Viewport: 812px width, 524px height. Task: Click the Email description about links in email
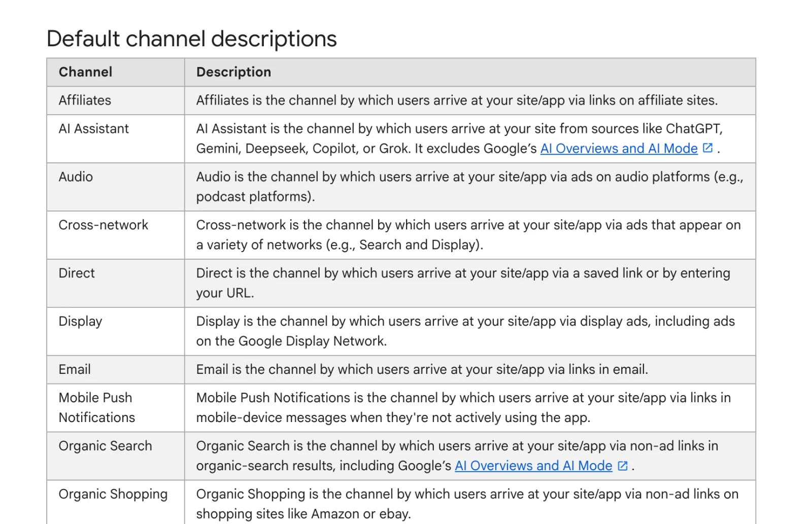pyautogui.click(x=422, y=369)
